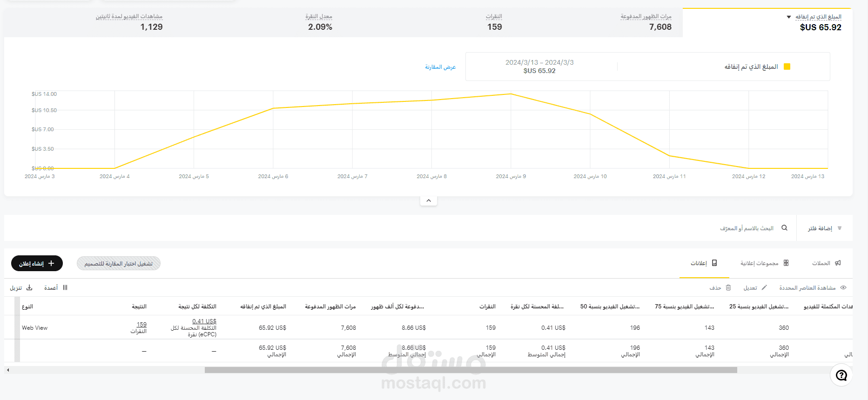Click the date range 2024/3/3 – 2024/3/13
Image resolution: width=868 pixels, height=400 pixels.
(x=539, y=62)
